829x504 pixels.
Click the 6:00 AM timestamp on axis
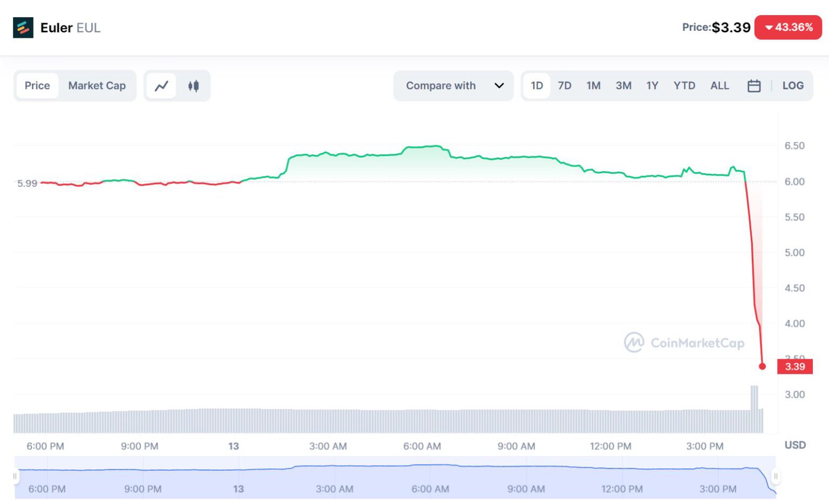tap(422, 446)
